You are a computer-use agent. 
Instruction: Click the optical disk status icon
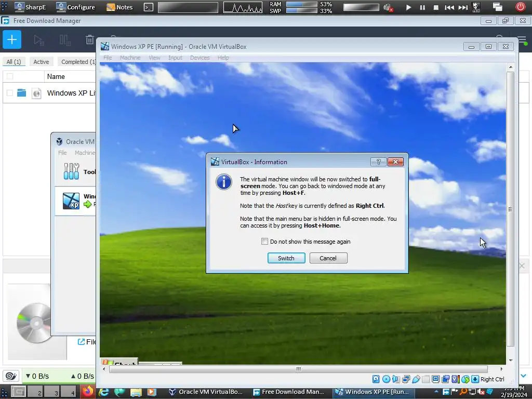pos(386,379)
